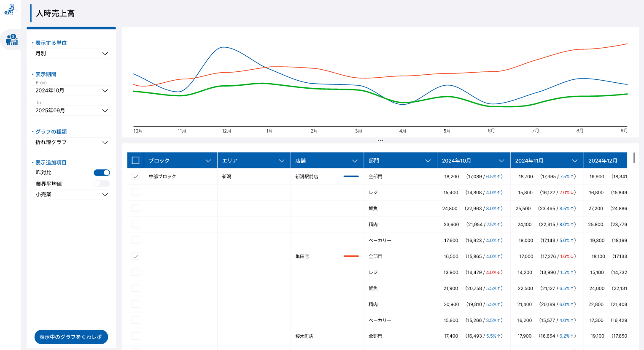Click the 新潟駅前店 blue line color swatch
Image resolution: width=644 pixels, height=350 pixels.
tap(351, 176)
